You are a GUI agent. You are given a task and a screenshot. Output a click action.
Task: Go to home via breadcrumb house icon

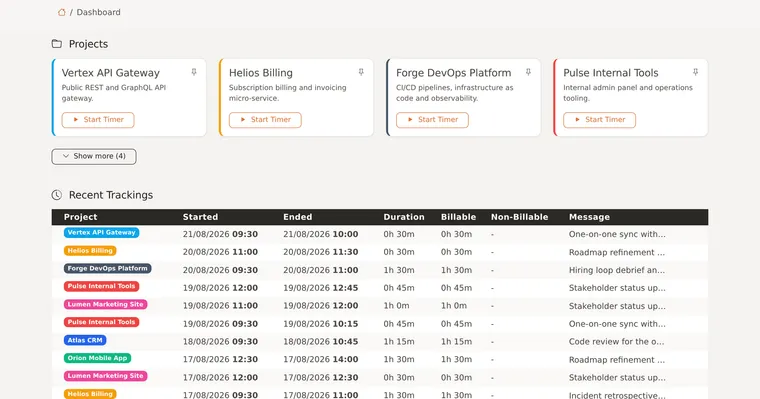[x=62, y=12]
